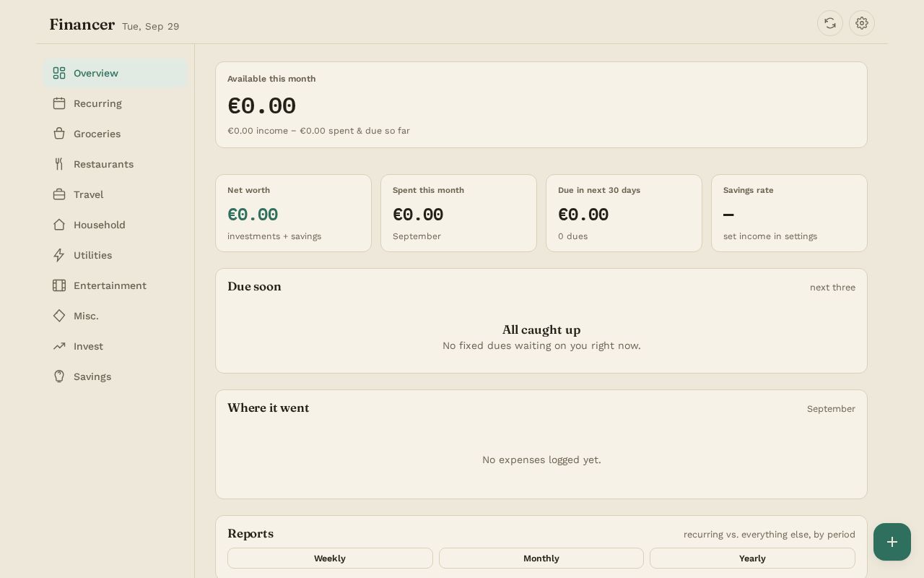924x578 pixels.
Task: Click 'investments + savings' under Net worth
Action: [274, 236]
